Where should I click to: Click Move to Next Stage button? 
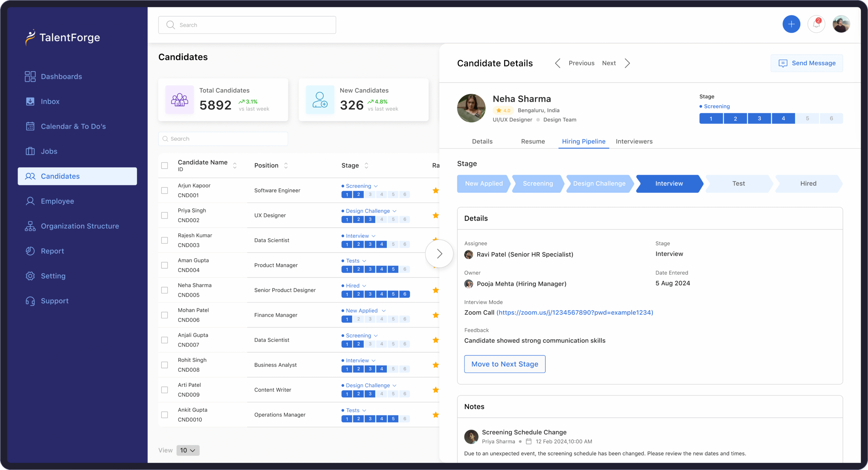tap(505, 364)
